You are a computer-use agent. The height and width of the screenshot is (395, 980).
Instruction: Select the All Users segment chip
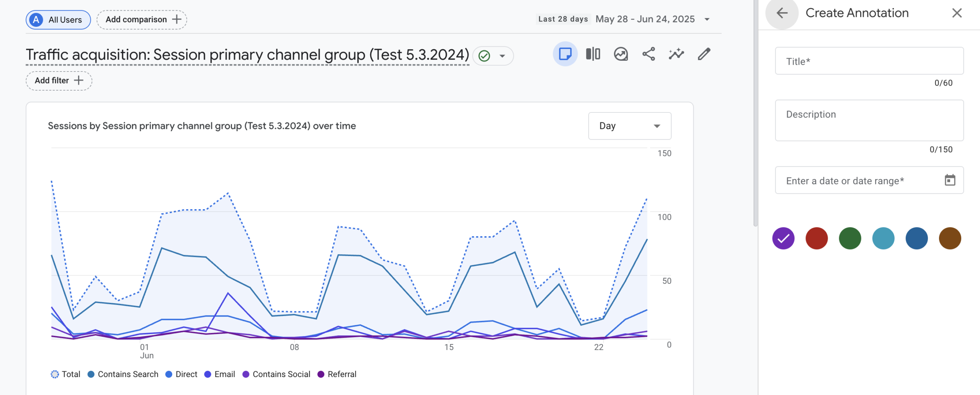(x=58, y=20)
